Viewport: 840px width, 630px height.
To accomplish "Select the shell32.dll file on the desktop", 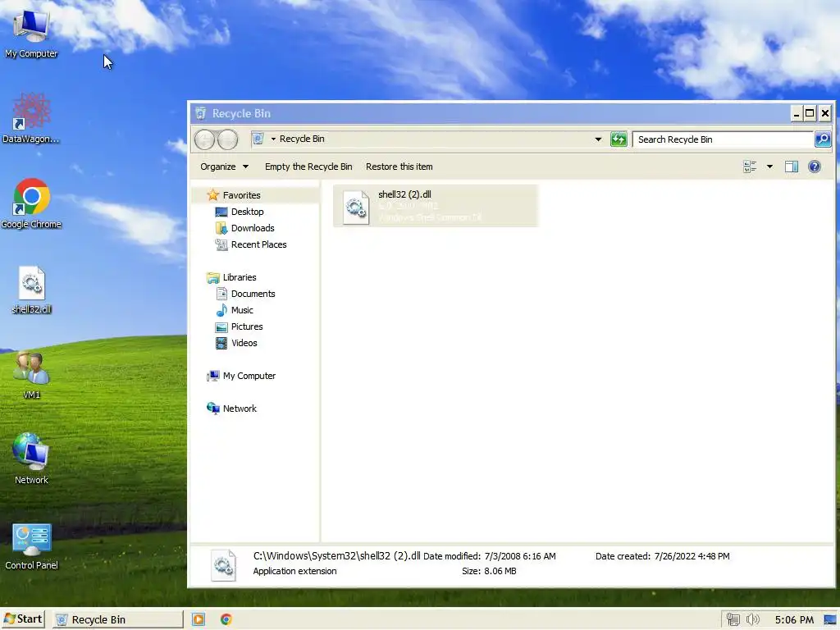I will click(x=31, y=290).
